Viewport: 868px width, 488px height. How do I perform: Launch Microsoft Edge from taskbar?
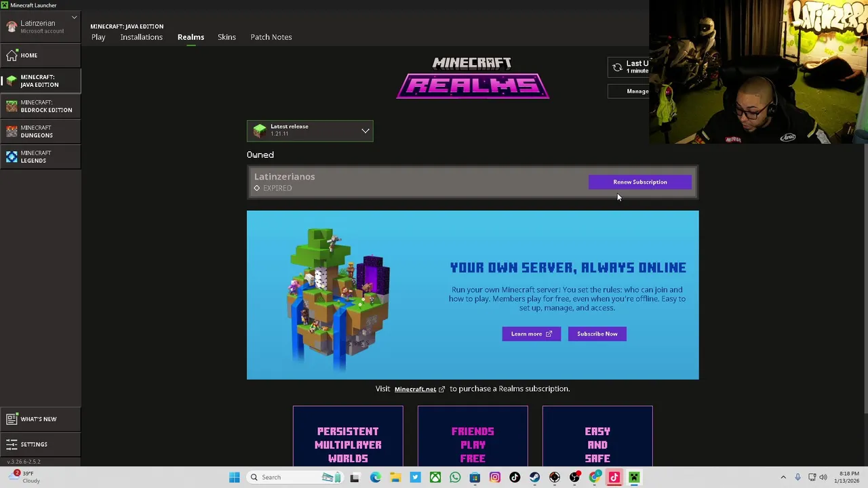click(x=375, y=477)
